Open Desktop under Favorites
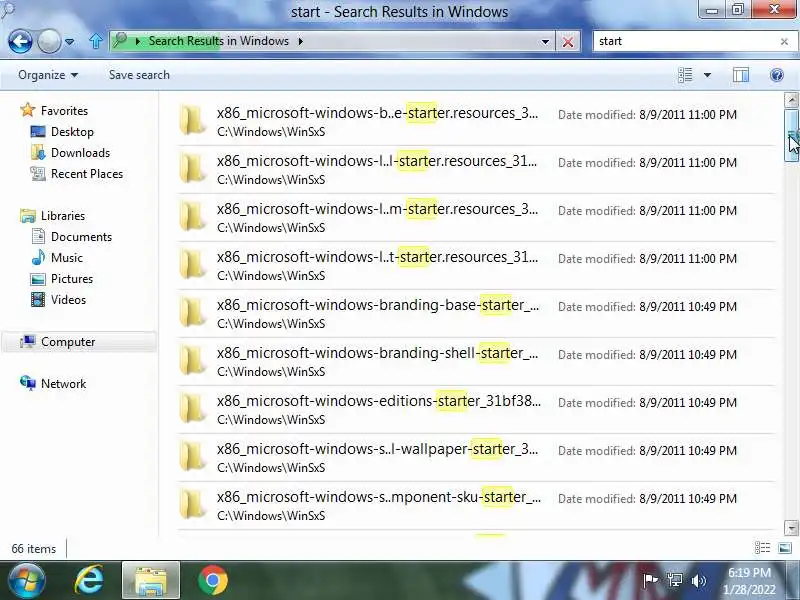The height and width of the screenshot is (600, 800). (x=72, y=132)
